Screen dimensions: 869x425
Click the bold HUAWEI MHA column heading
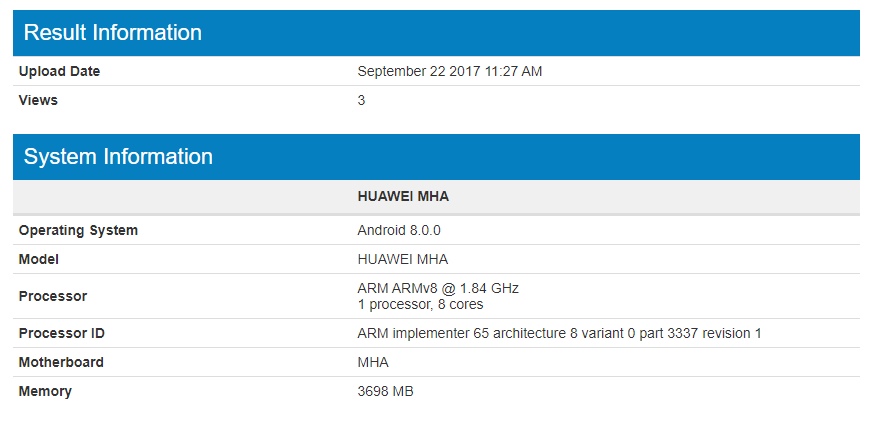(x=403, y=196)
